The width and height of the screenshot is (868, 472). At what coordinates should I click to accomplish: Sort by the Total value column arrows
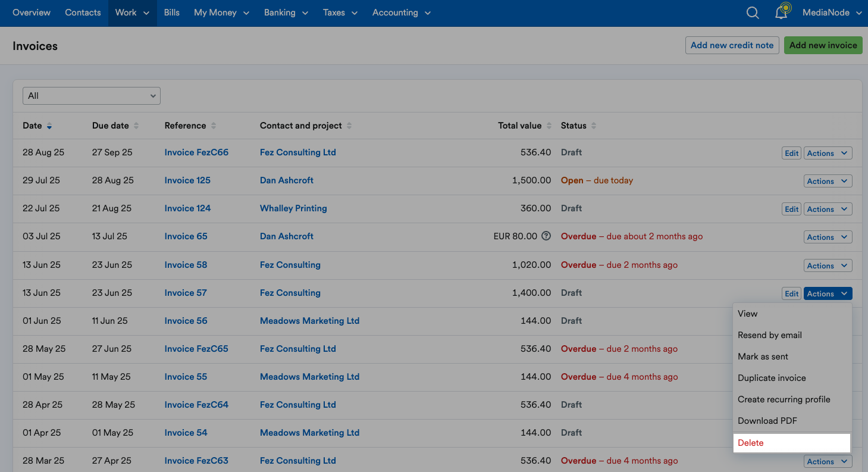pos(549,126)
